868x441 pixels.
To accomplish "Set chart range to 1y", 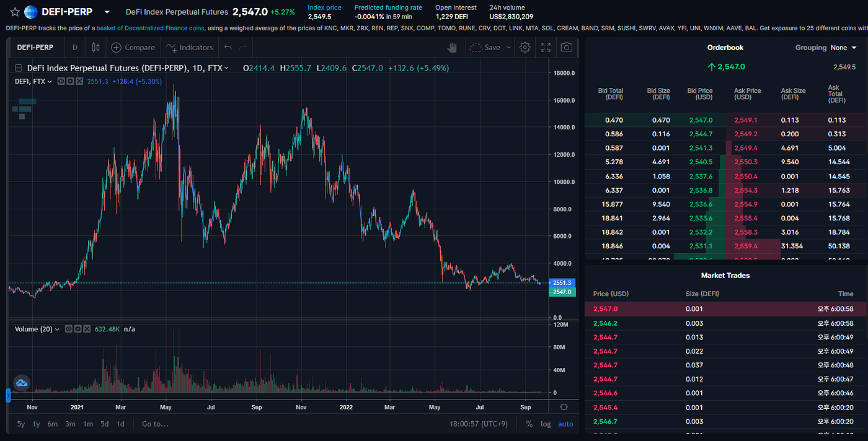I will point(37,424).
